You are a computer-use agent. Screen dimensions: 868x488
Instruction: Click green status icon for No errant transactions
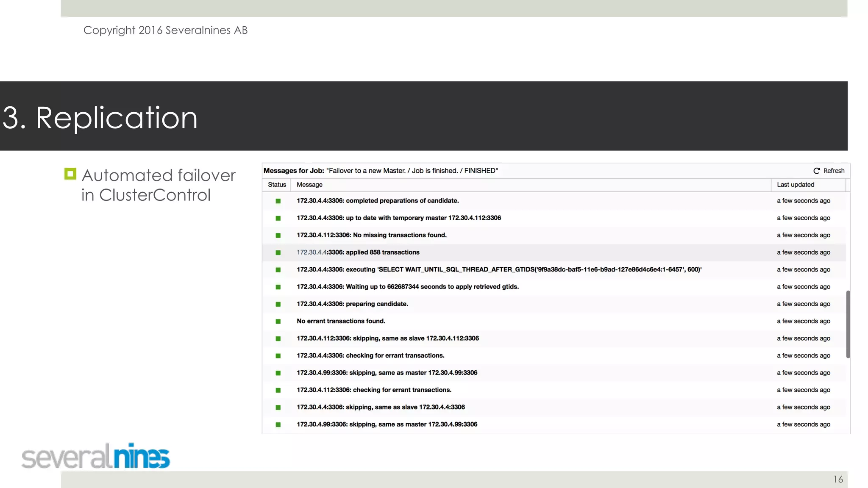tap(278, 321)
